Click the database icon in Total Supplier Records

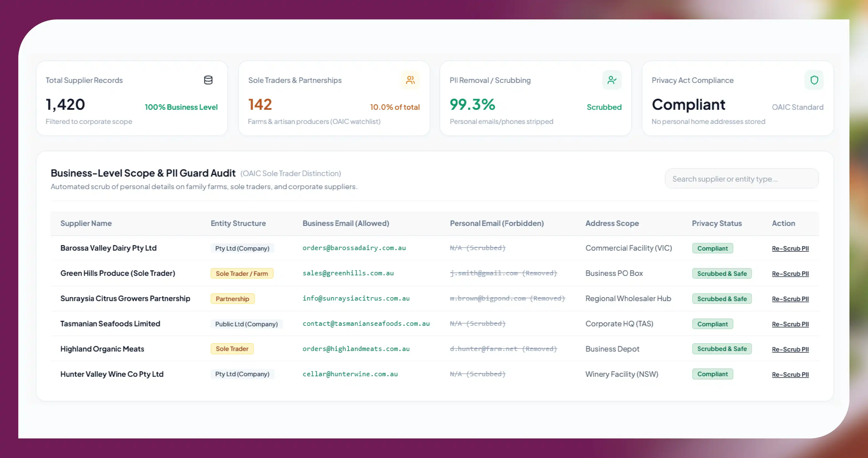pyautogui.click(x=208, y=80)
